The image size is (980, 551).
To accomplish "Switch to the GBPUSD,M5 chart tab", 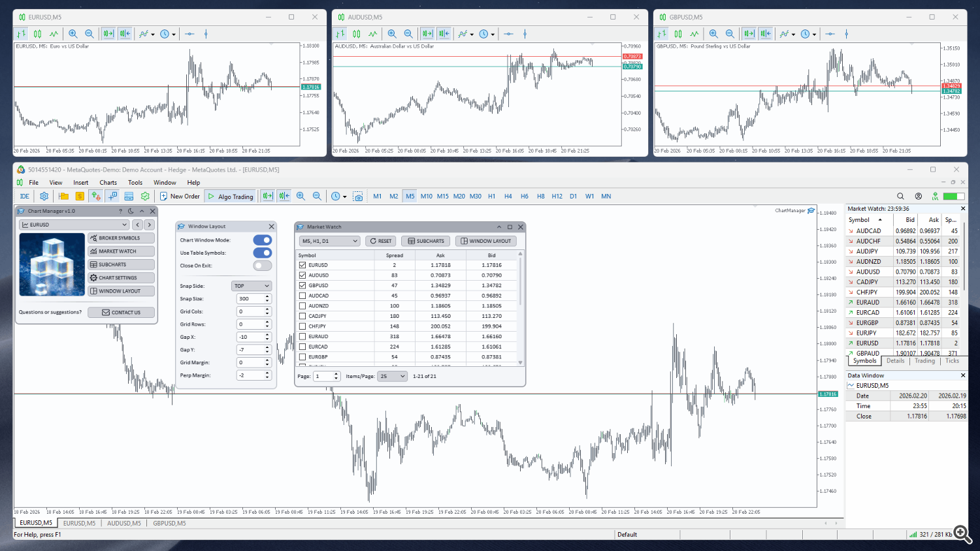I will tap(169, 523).
